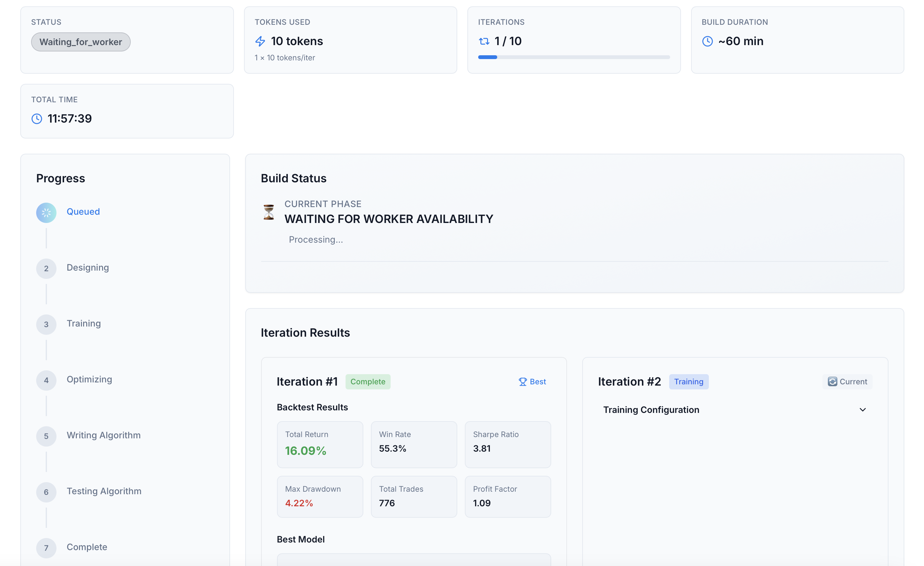This screenshot has width=924, height=566.
Task: Go to the Writing Algorithm step
Action: click(x=103, y=435)
